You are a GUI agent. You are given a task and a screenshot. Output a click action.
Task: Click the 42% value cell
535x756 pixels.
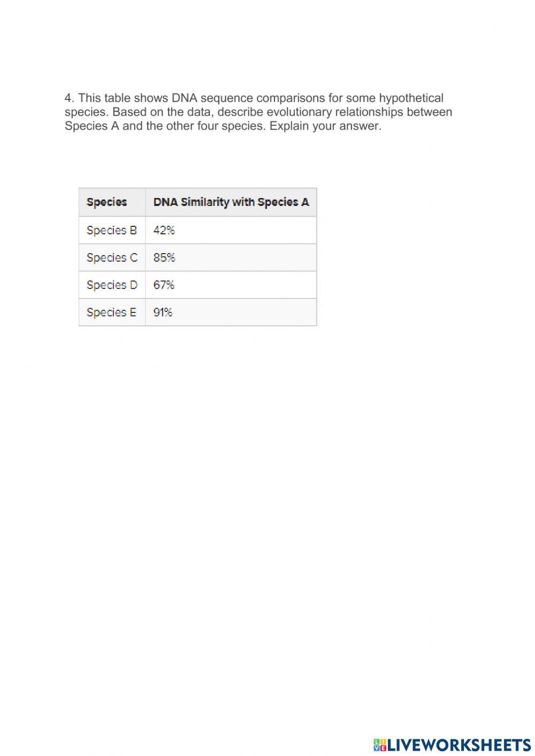click(164, 230)
